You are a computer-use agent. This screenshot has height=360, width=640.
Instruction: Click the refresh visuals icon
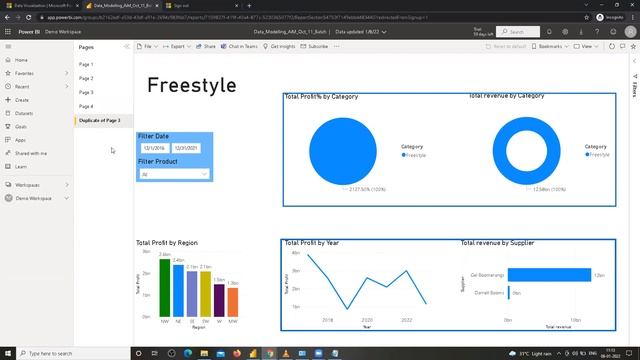[611, 47]
